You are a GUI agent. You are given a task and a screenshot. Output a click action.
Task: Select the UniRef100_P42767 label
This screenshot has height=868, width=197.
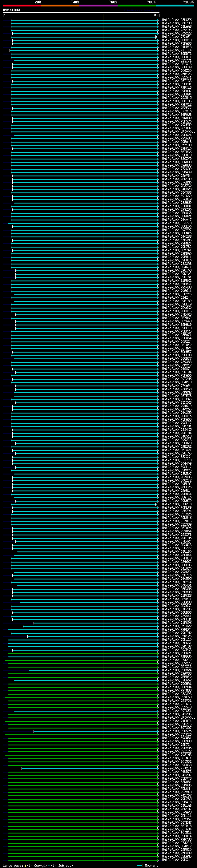pos(177,796)
